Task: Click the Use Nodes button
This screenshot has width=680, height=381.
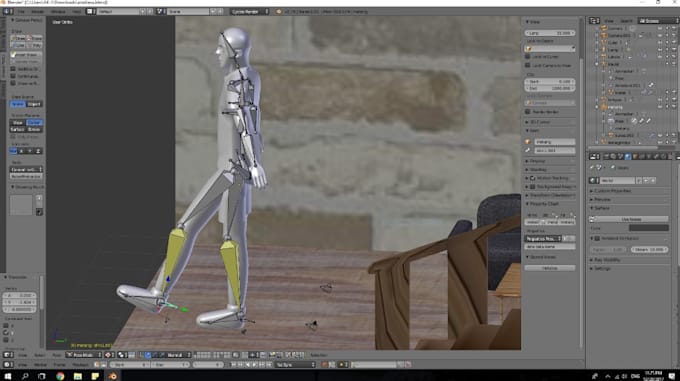Action: (631, 219)
